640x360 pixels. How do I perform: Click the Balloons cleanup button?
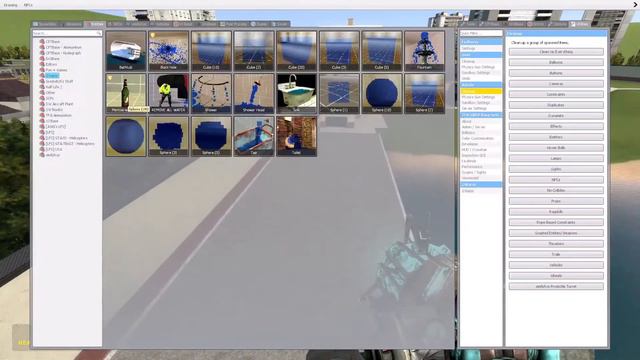coord(556,62)
